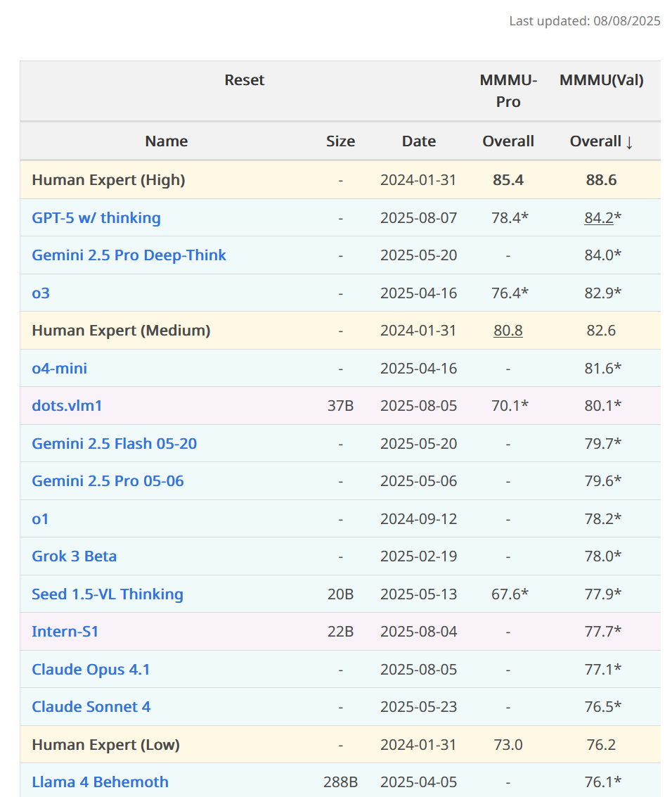Viewport: 672px width, 797px height.
Task: Click the 76.2 Human Expert Low score
Action: 602,745
